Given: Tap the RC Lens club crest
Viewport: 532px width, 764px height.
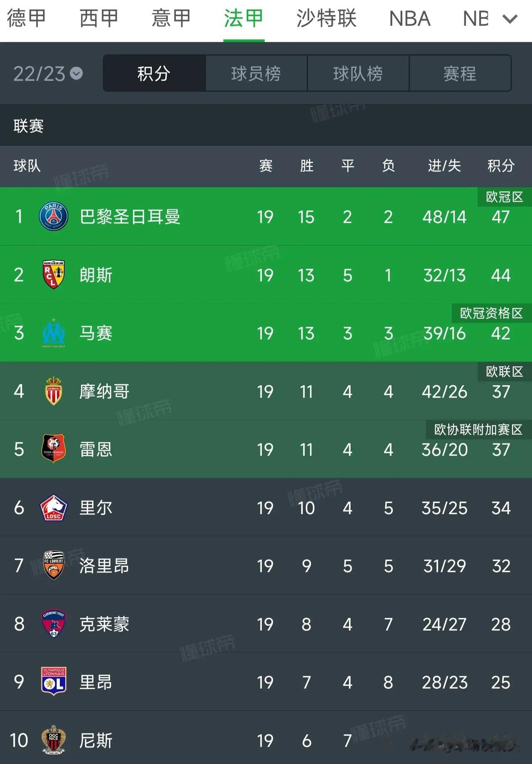Looking at the screenshot, I should pyautogui.click(x=54, y=275).
